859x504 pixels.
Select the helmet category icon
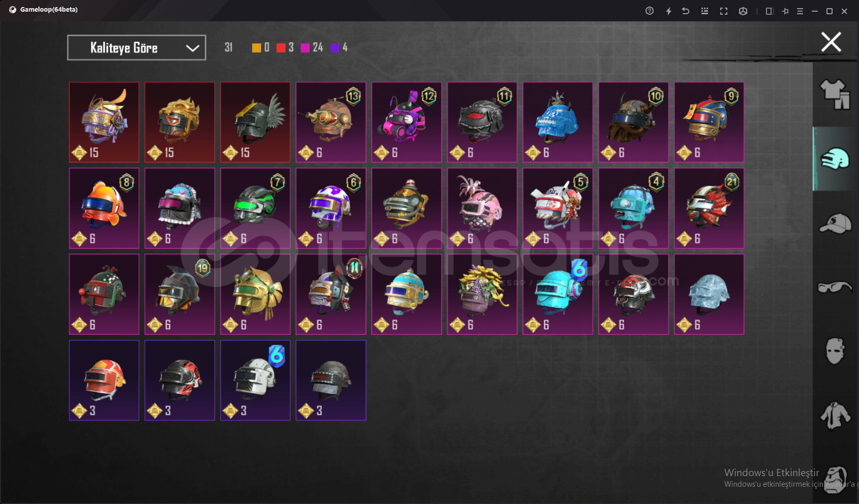tap(835, 159)
